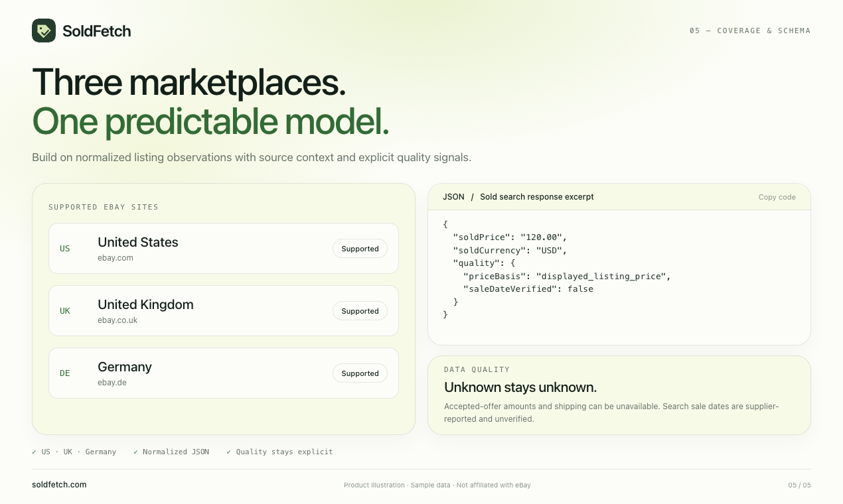Click the checkmark beside Quality stays explicit
Viewport: 843px width, 504px height.
(x=229, y=452)
